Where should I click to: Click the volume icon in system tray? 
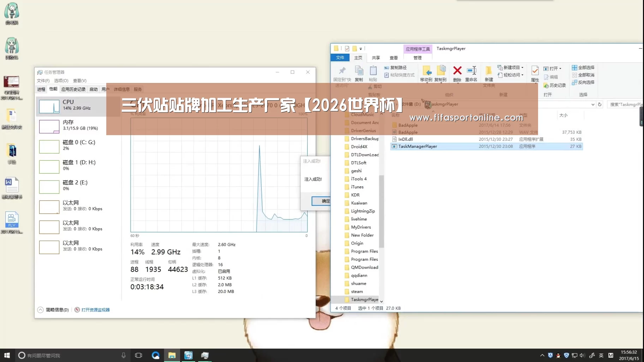[x=582, y=355]
